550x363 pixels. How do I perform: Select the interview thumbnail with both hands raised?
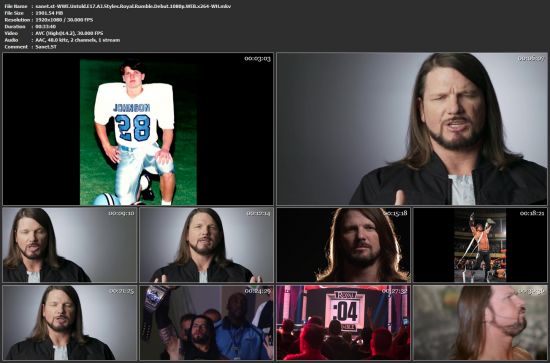[x=206, y=245]
